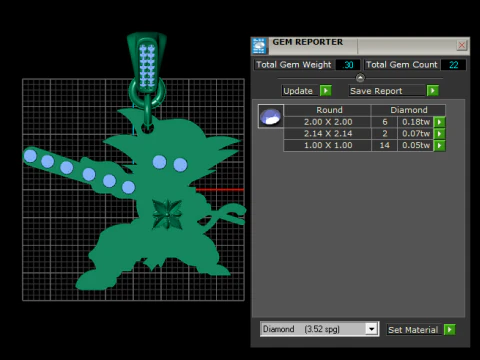Click the Gem Reporter logo icon
Screen dimensions: 480x360
259,46
